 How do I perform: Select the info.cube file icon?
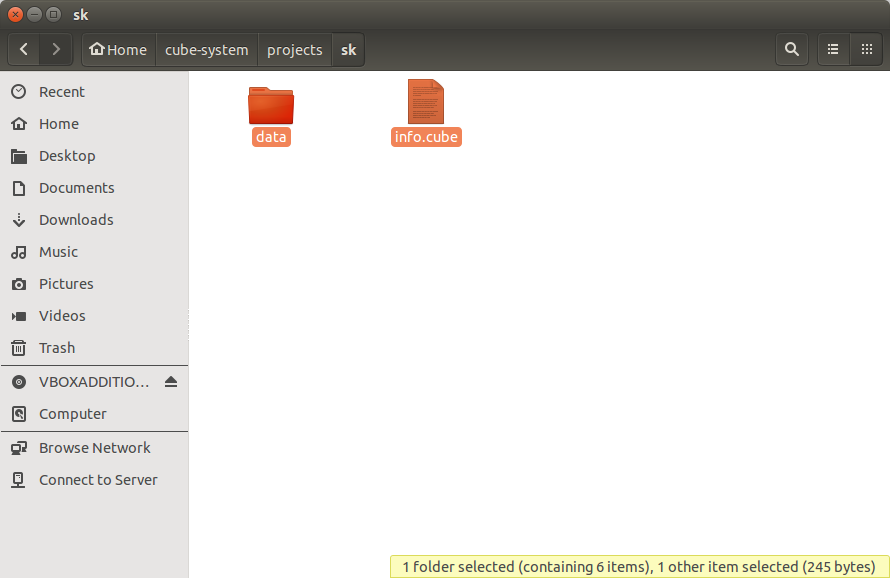click(x=426, y=102)
